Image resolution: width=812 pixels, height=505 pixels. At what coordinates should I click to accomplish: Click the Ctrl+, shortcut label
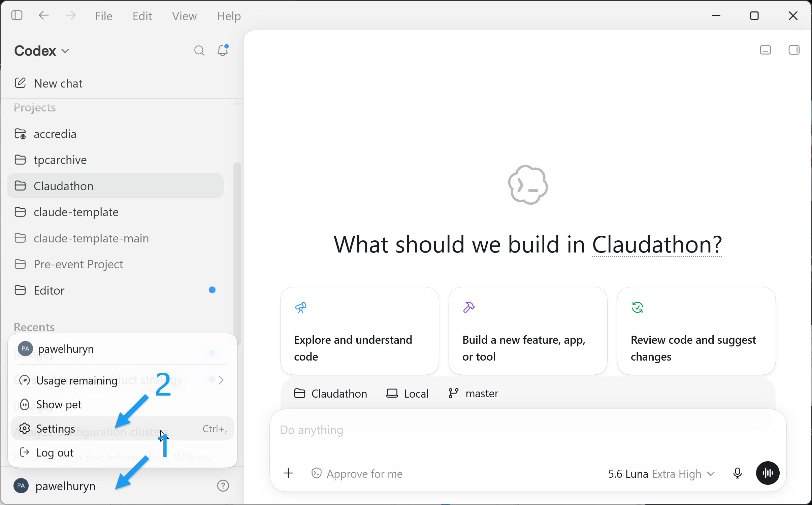point(215,429)
